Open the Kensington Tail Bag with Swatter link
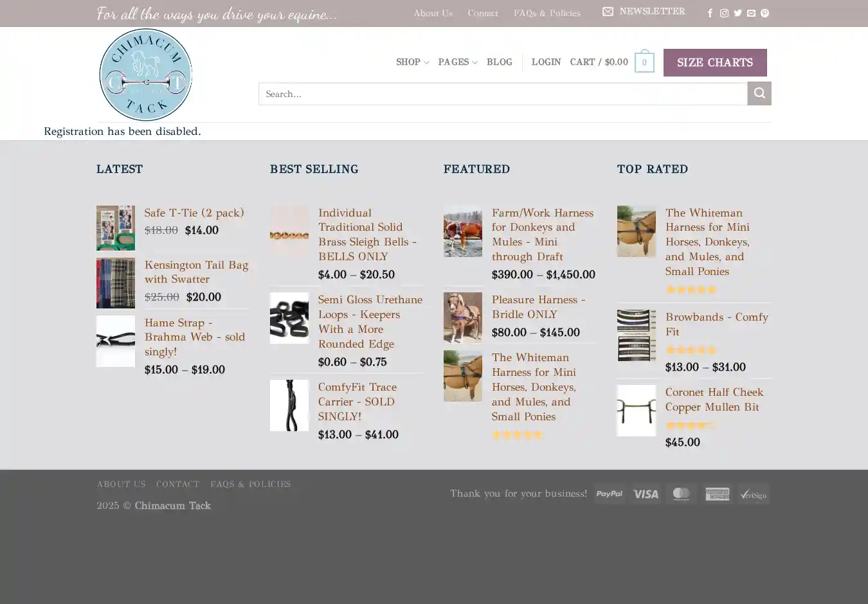Image resolution: width=868 pixels, height=604 pixels. [196, 272]
